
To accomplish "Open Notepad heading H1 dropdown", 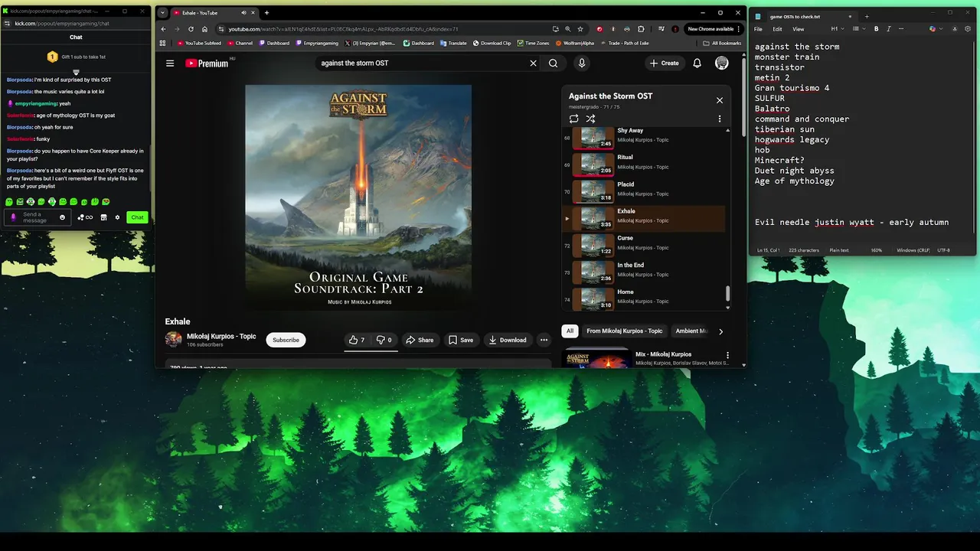I will pos(838,29).
